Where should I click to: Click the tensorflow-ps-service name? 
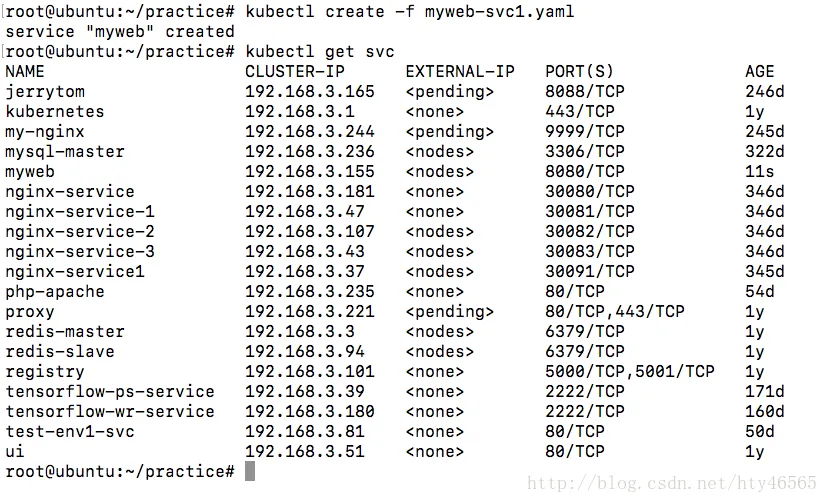point(110,392)
